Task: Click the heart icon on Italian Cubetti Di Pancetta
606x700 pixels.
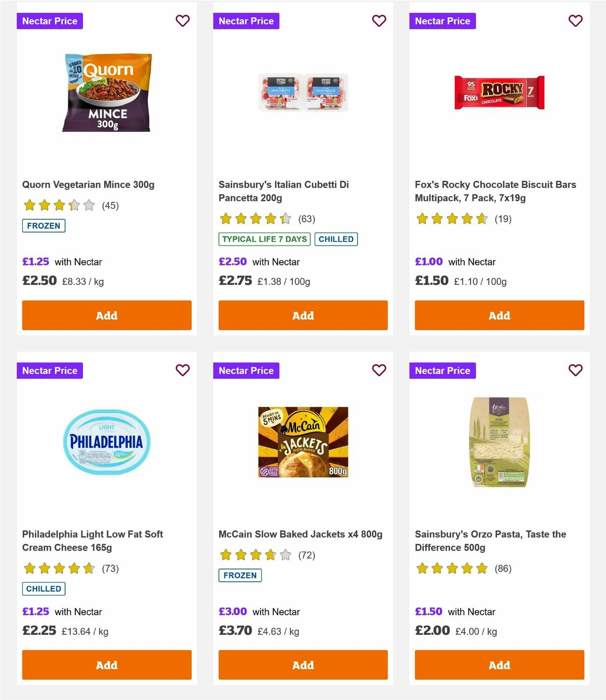Action: (379, 21)
